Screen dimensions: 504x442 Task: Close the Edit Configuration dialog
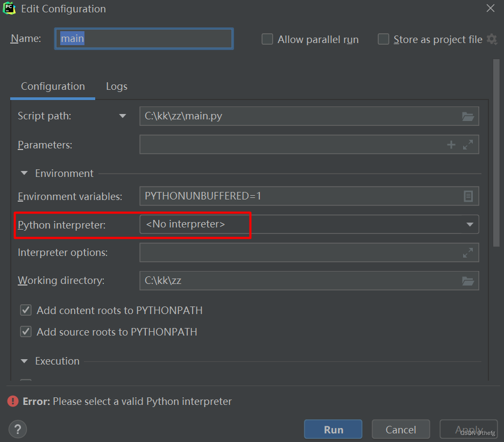pyautogui.click(x=490, y=9)
